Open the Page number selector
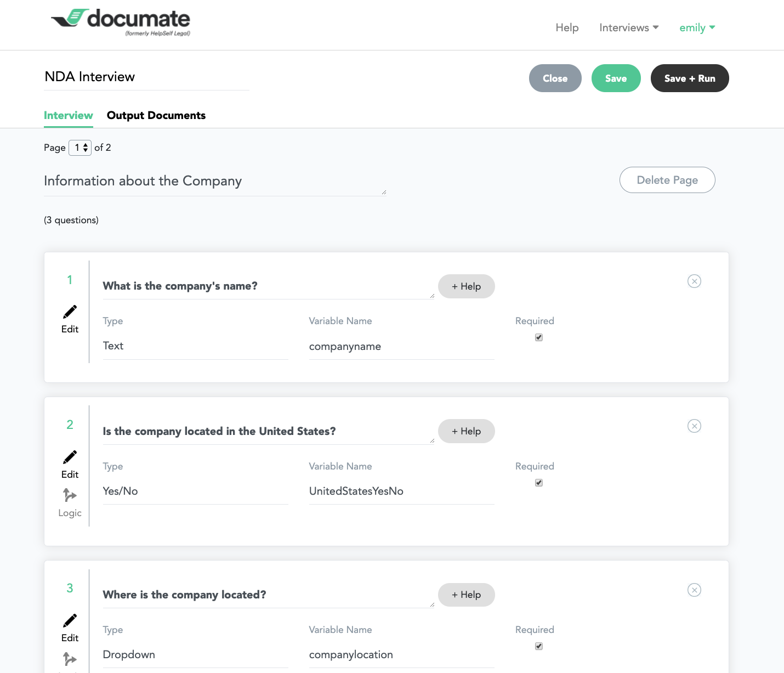This screenshot has height=673, width=784. click(80, 148)
